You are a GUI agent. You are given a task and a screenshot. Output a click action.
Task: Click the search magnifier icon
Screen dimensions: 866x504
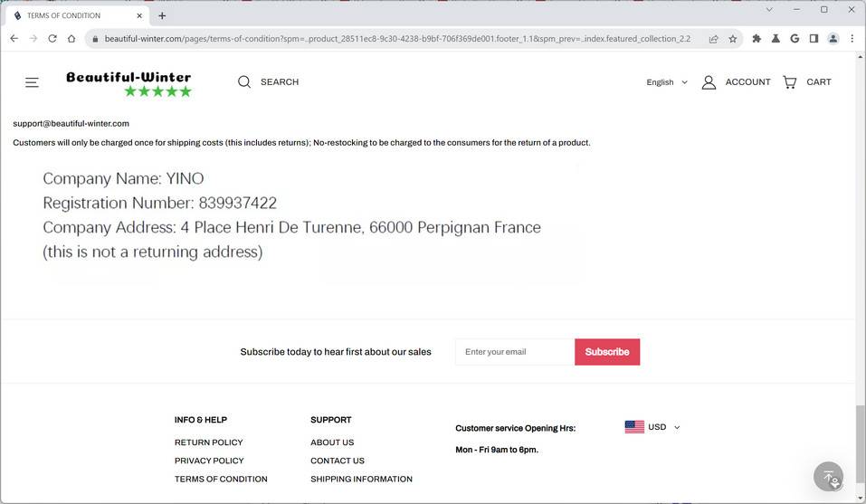click(x=244, y=81)
